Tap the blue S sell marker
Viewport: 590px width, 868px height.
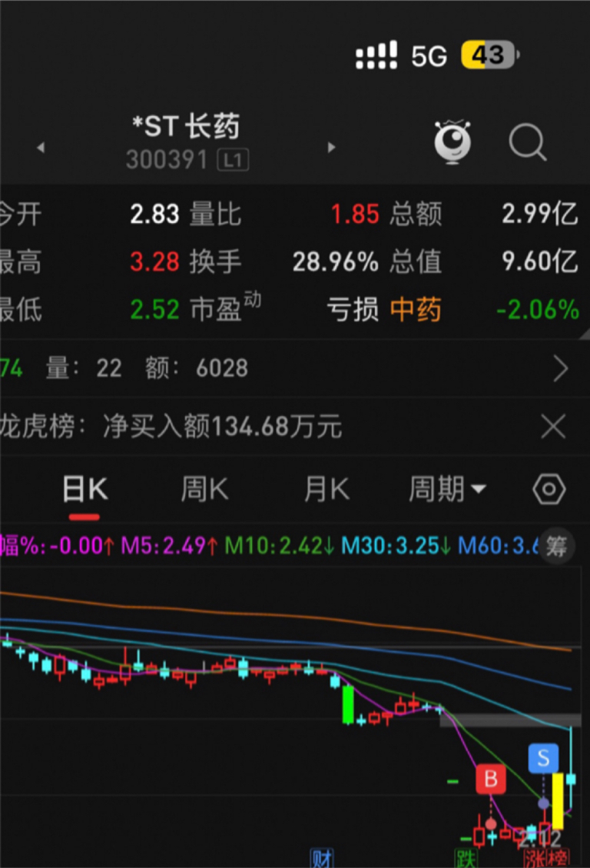coord(543,758)
